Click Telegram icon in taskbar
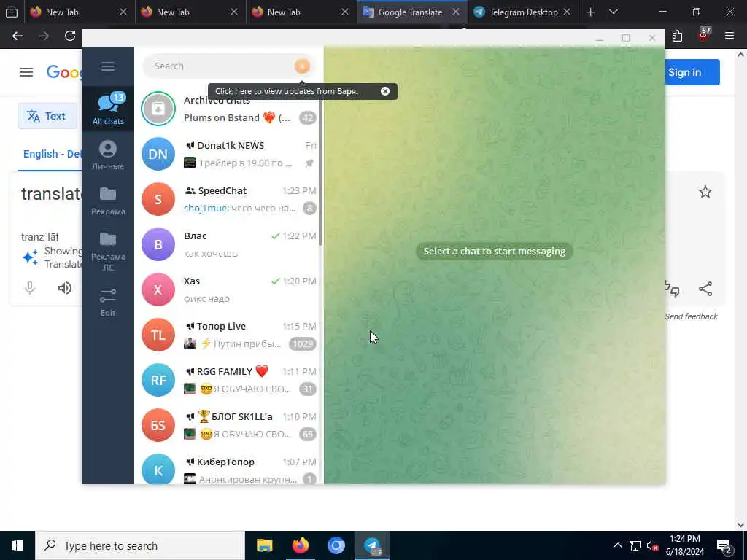 pyautogui.click(x=372, y=545)
